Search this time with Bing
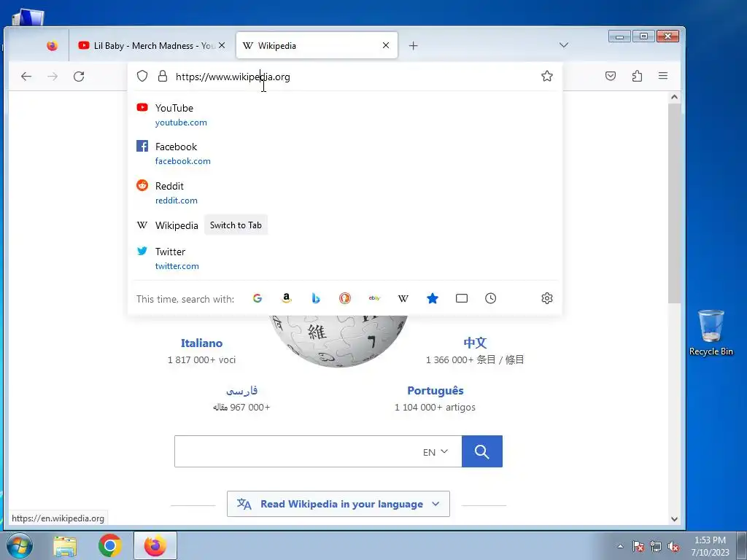Viewport: 747px width, 560px height. tap(315, 298)
